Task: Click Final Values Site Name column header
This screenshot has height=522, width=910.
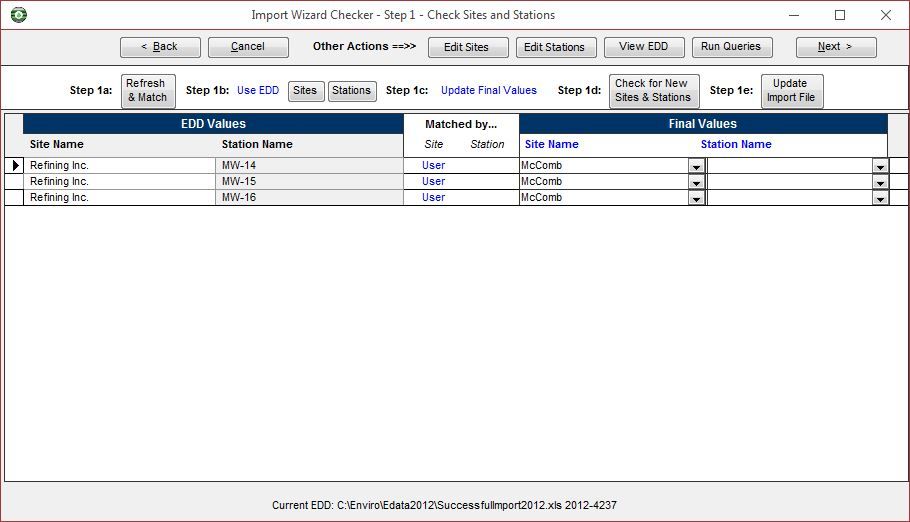Action: coord(551,145)
